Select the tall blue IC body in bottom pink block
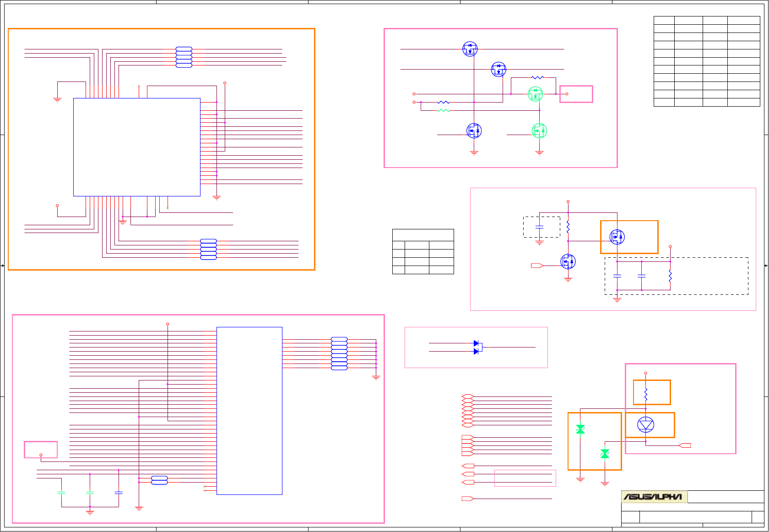 point(249,411)
